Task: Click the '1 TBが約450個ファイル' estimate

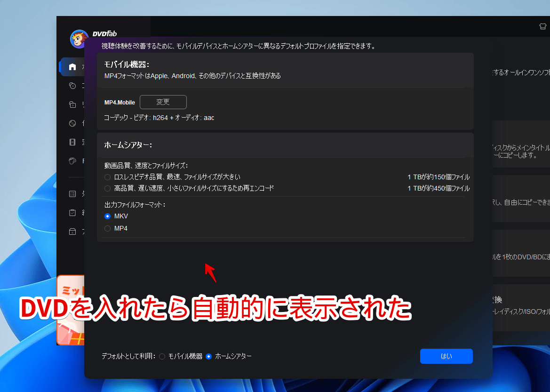Action: (x=438, y=188)
